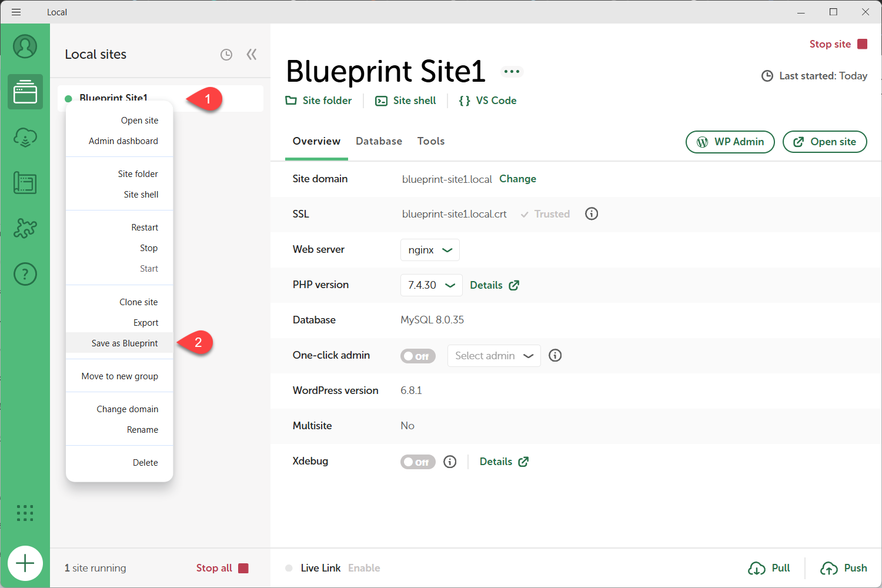Image resolution: width=882 pixels, height=588 pixels.
Task: Open the Blueprints icon in sidebar
Action: coord(25,183)
